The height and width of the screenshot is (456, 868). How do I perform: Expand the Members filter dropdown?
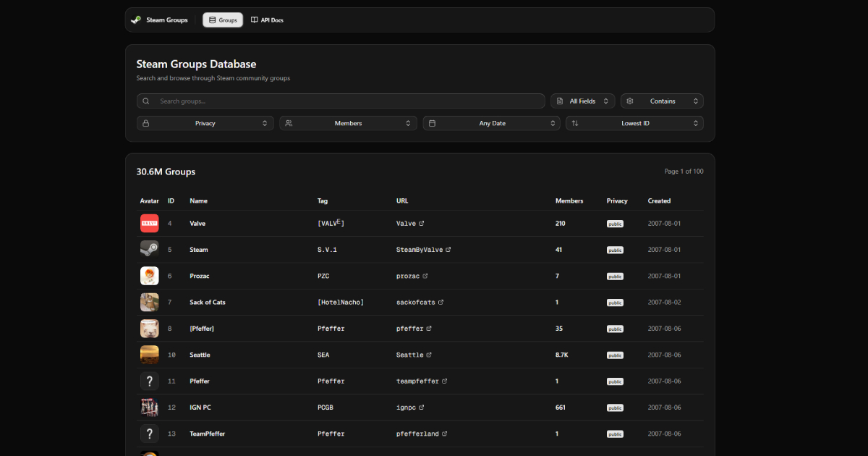click(x=348, y=123)
